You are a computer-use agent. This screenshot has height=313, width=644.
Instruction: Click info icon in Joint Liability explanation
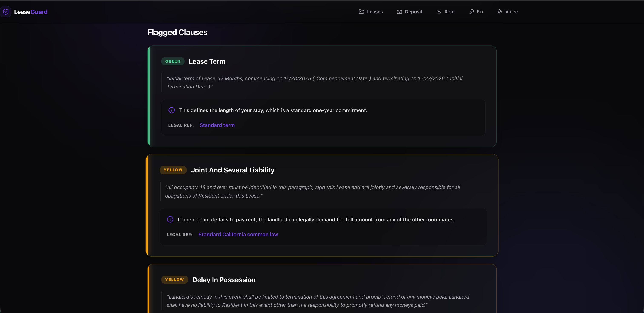point(170,219)
